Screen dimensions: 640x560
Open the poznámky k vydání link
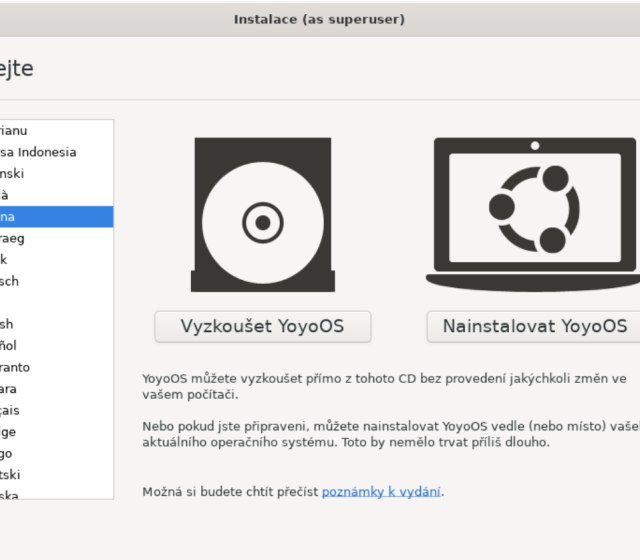click(x=381, y=491)
